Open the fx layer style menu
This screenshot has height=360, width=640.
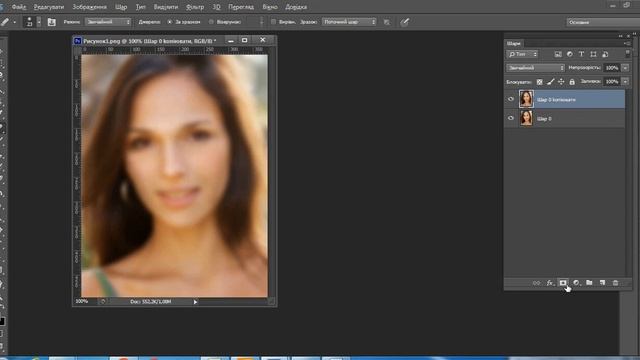[550, 283]
